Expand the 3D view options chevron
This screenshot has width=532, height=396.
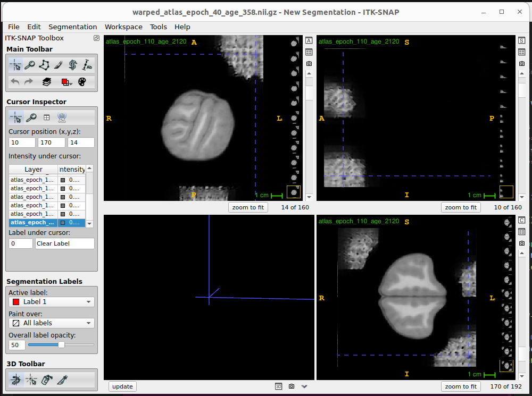point(304,386)
